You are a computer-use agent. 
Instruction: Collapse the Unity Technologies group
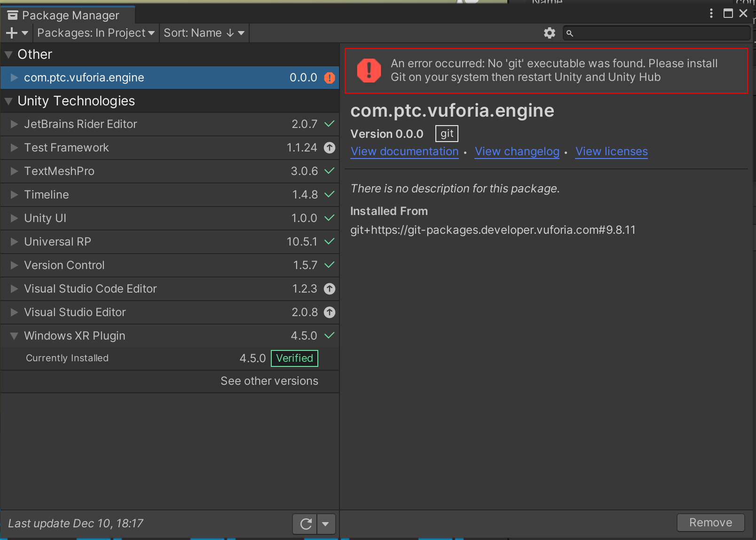tap(8, 101)
